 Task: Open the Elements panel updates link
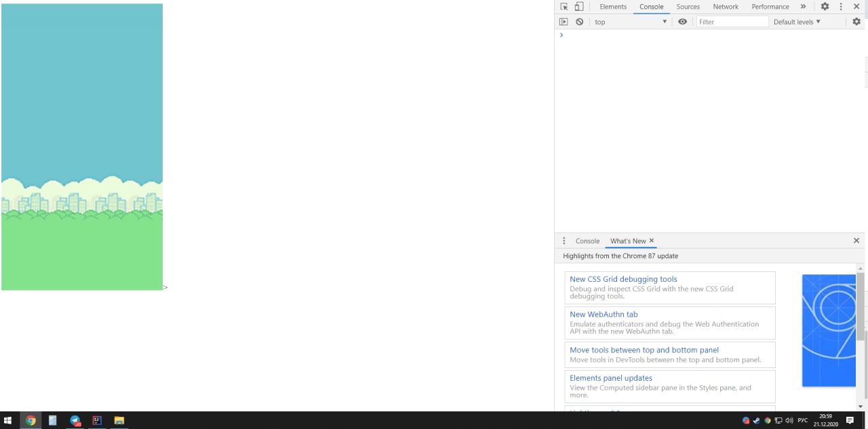tap(611, 378)
